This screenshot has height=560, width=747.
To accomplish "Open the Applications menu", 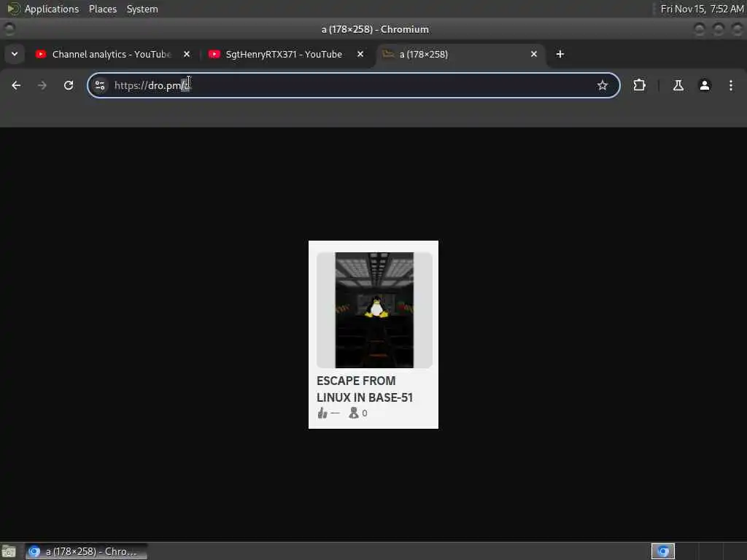I will 52,9.
